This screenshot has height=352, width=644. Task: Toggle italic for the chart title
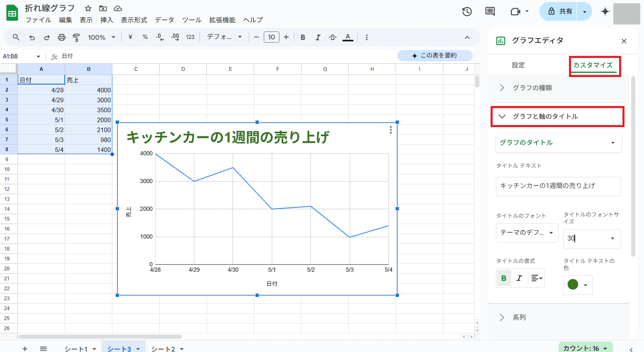[519, 278]
